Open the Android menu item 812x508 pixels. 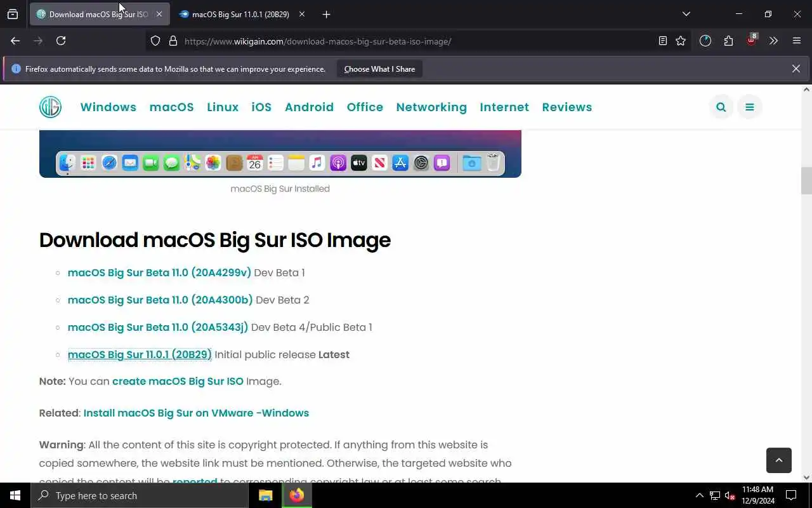[309, 107]
